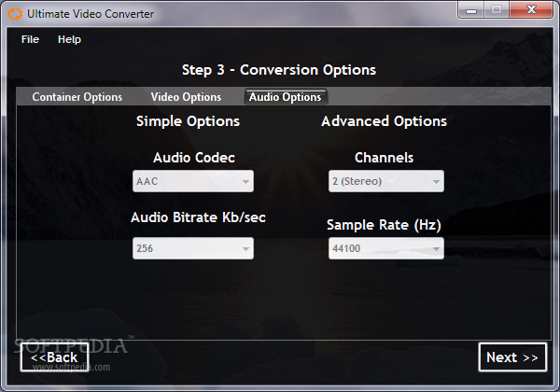The height and width of the screenshot is (392, 560).
Task: Click the Audio Bitrate Kb/sec label
Action: (x=198, y=217)
